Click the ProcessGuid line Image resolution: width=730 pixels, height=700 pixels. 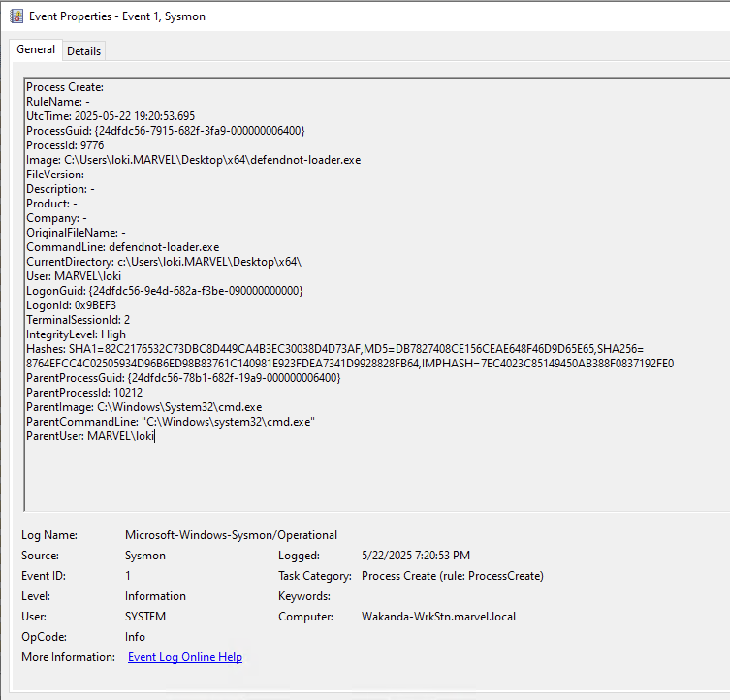point(166,130)
